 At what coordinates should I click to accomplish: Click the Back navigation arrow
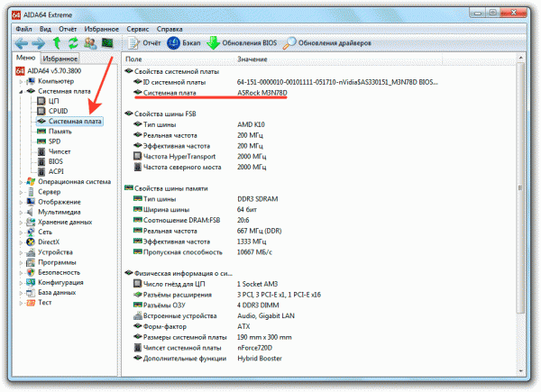[22, 43]
